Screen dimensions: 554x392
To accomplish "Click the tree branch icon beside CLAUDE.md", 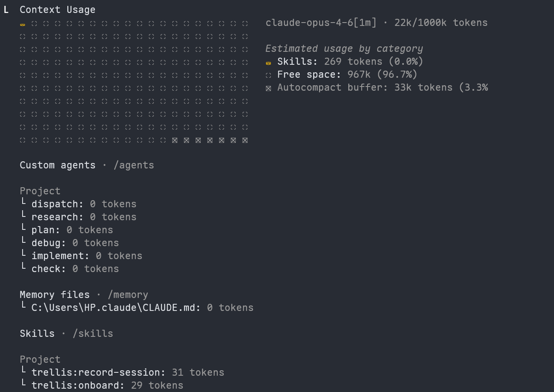I will 23,307.
